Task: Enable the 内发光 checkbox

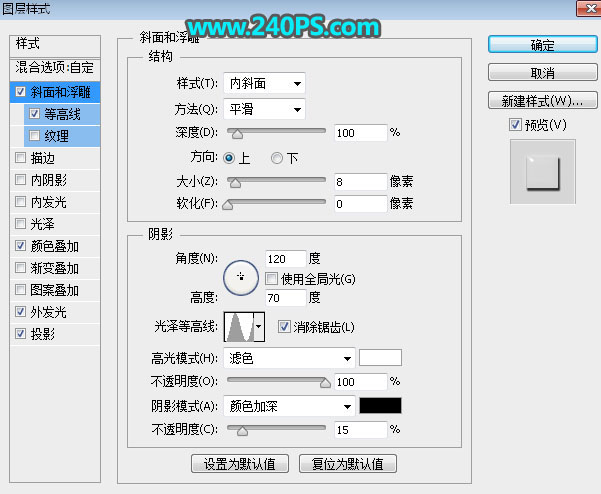Action: [x=20, y=202]
